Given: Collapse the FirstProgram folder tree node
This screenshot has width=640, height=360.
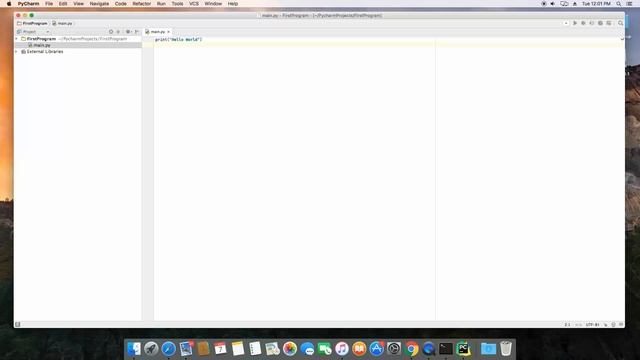Looking at the screenshot, I should 17,39.
